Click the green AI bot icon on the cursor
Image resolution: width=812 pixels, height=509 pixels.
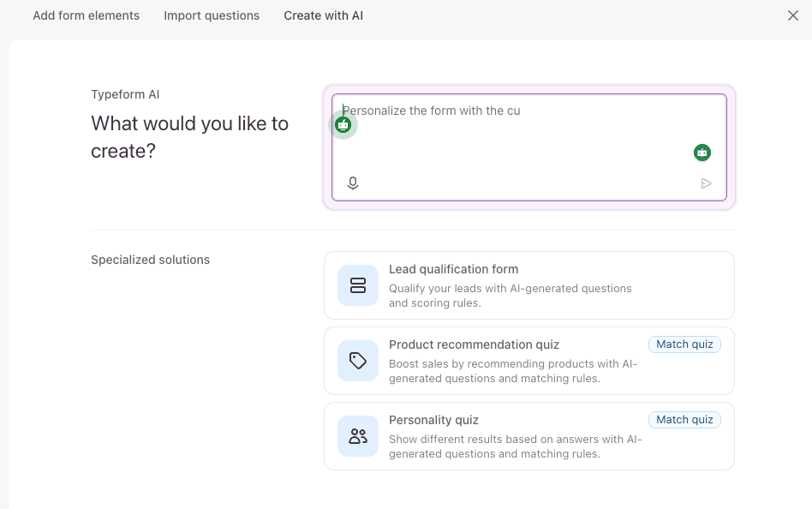tap(343, 124)
